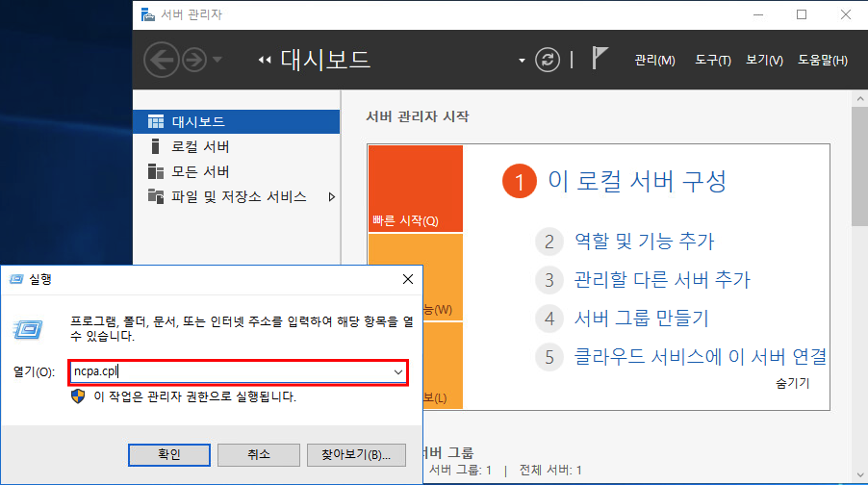The height and width of the screenshot is (485, 868).
Task: Click the number 2 step circle
Action: pyautogui.click(x=549, y=242)
